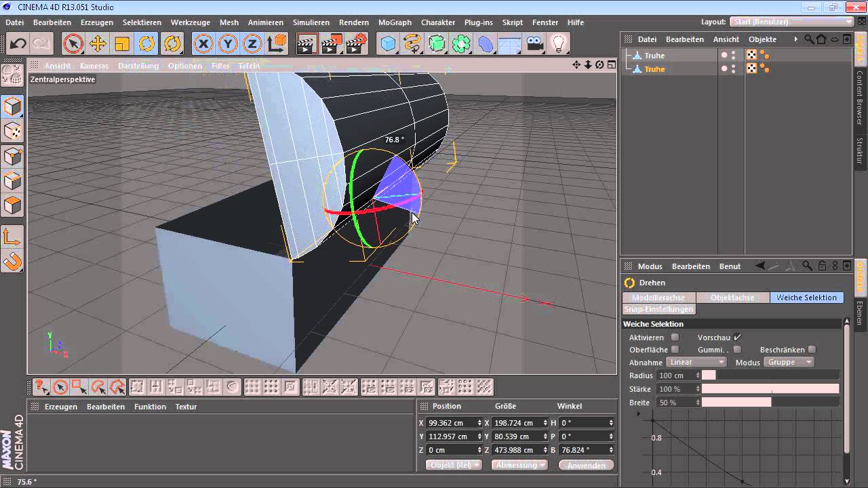Click the Anwenden button

click(586, 465)
